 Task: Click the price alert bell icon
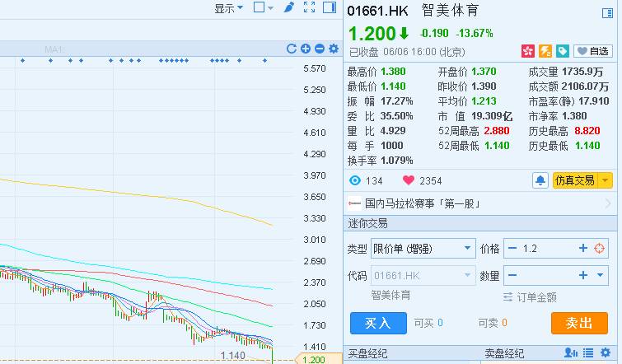click(540, 180)
